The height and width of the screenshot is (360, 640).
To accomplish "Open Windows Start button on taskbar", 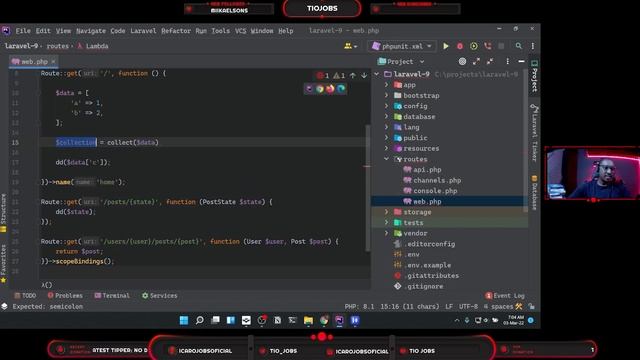I will (184, 320).
